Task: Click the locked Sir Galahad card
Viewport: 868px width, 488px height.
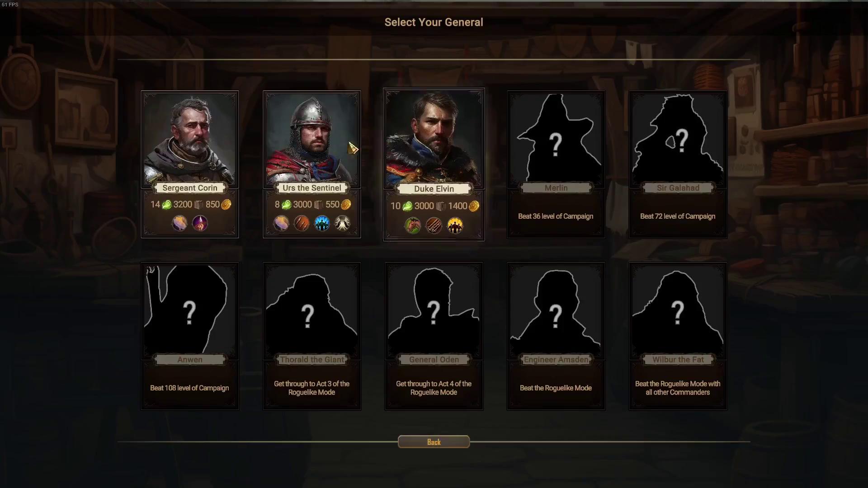Action: (x=678, y=164)
